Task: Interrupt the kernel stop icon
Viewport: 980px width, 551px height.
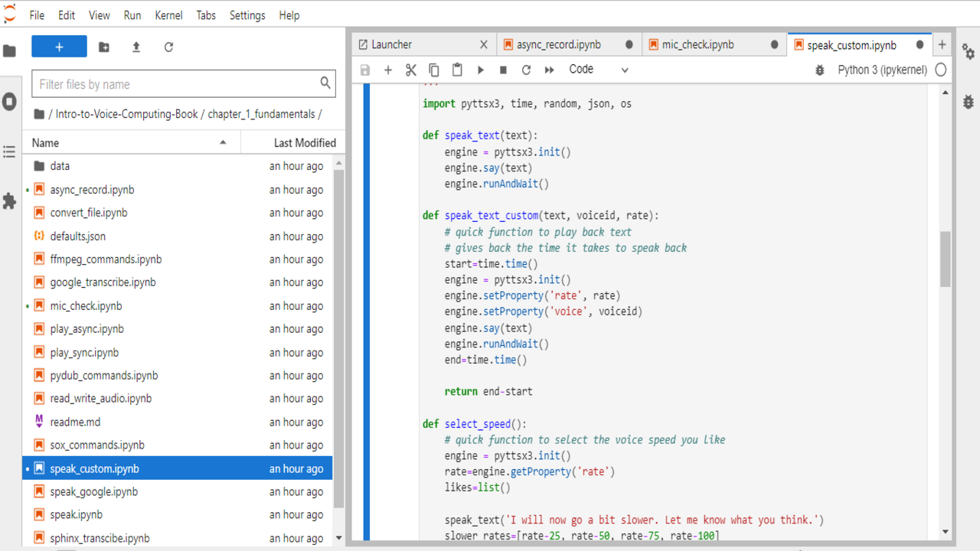Action: [x=503, y=70]
